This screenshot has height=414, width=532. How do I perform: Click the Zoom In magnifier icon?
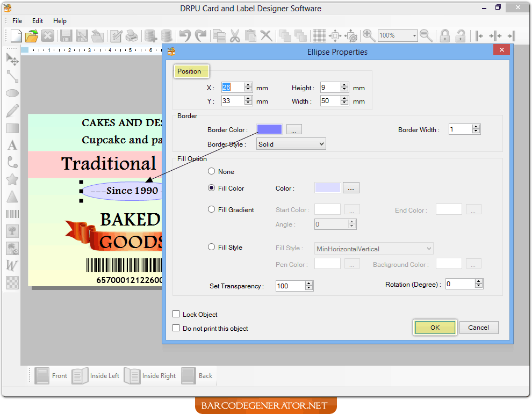pyautogui.click(x=369, y=35)
